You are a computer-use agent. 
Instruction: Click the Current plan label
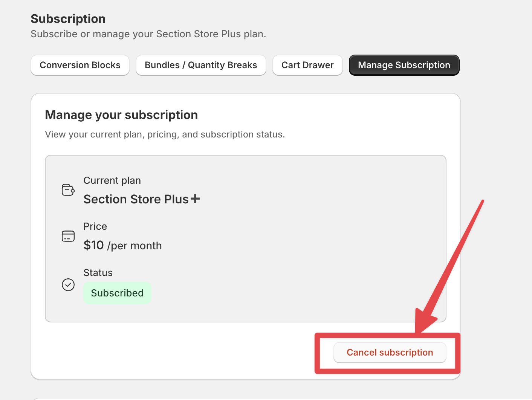point(112,181)
